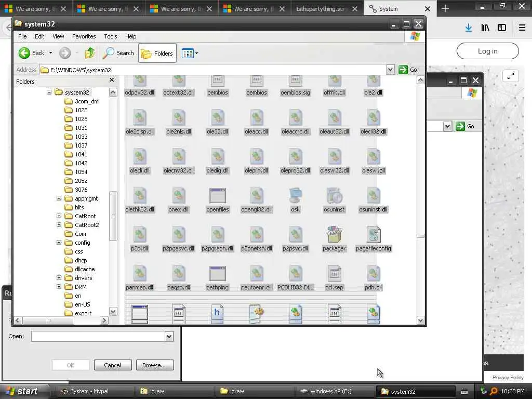Click the Start button on taskbar
The height and width of the screenshot is (399, 532).
(x=22, y=391)
